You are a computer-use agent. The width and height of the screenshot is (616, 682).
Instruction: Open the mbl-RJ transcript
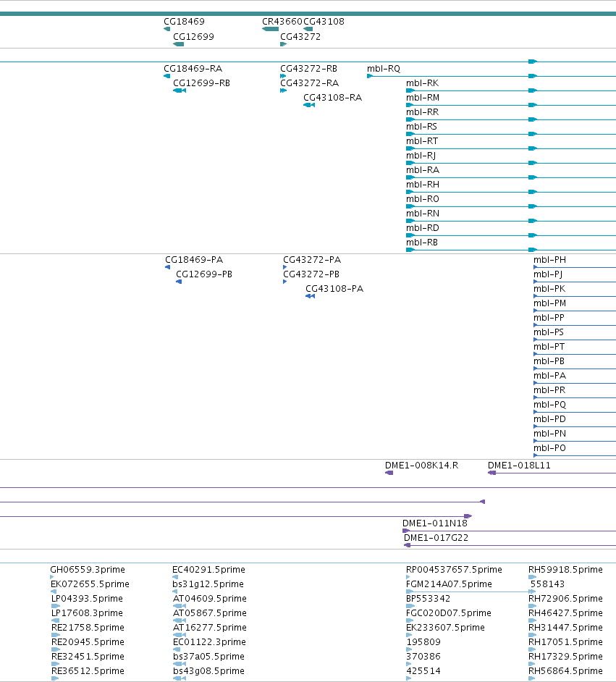click(x=421, y=155)
